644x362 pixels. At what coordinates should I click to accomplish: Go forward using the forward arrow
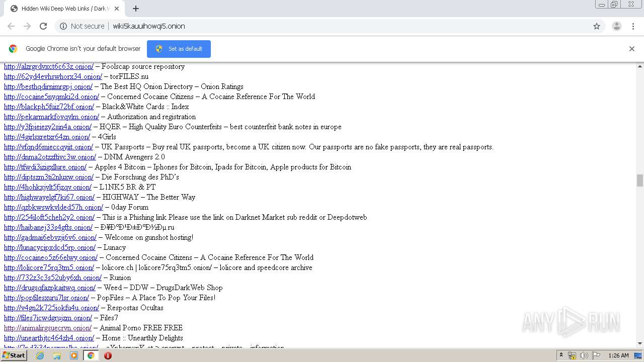(27, 26)
